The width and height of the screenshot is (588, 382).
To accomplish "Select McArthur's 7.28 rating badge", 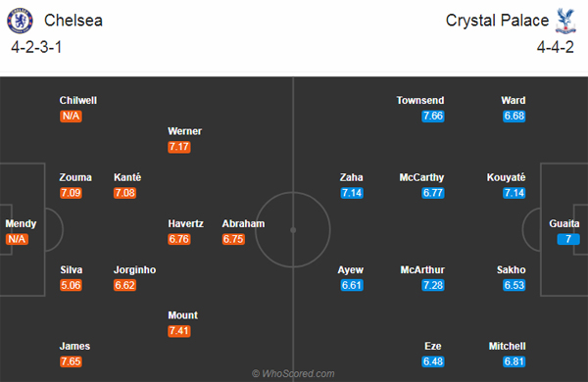I will tap(433, 286).
